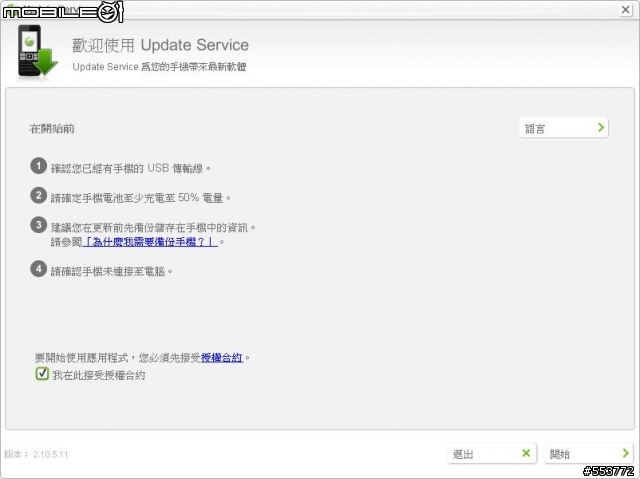Close the Update Service window
Image resolution: width=640 pixels, height=479 pixels.
625,9
